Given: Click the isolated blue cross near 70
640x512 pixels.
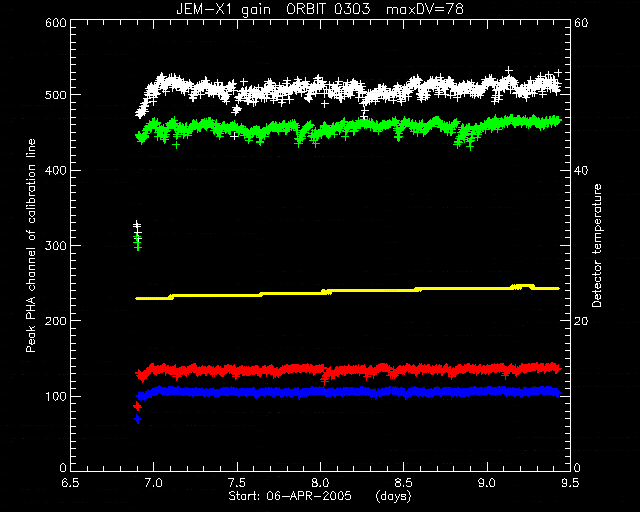Looking at the screenshot, I should coord(137,419).
